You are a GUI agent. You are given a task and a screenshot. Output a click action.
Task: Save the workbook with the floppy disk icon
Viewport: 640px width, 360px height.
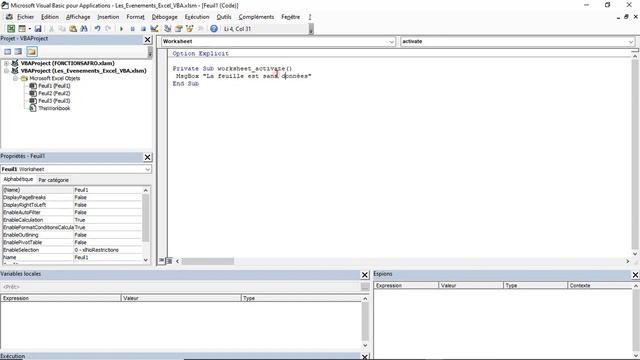38,29
